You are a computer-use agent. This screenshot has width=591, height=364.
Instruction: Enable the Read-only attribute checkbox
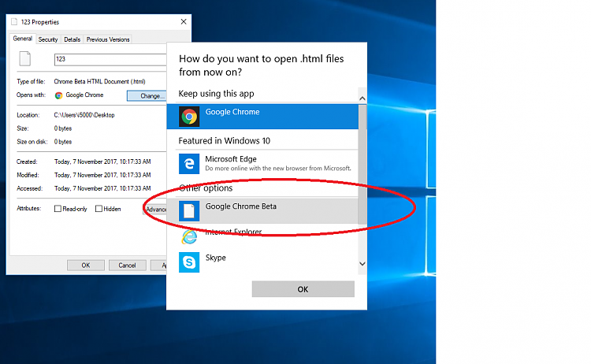pyautogui.click(x=58, y=209)
